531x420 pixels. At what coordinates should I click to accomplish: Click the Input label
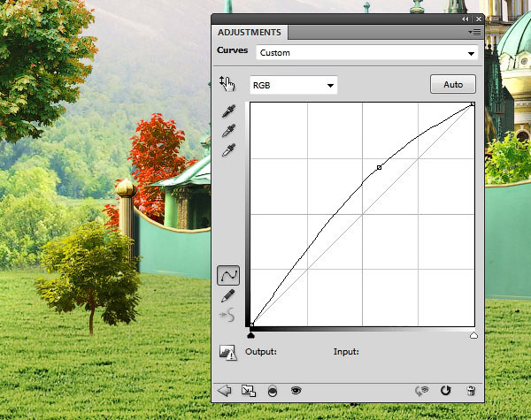click(346, 352)
